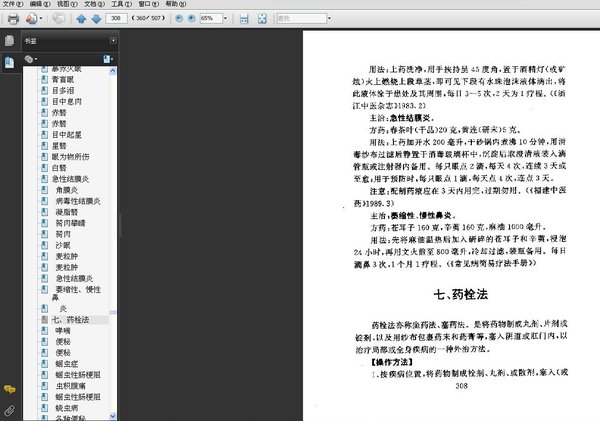Viewport: 600px width, 421px height.
Task: Click the bookmark list scrollbar thumb
Action: tap(113, 312)
